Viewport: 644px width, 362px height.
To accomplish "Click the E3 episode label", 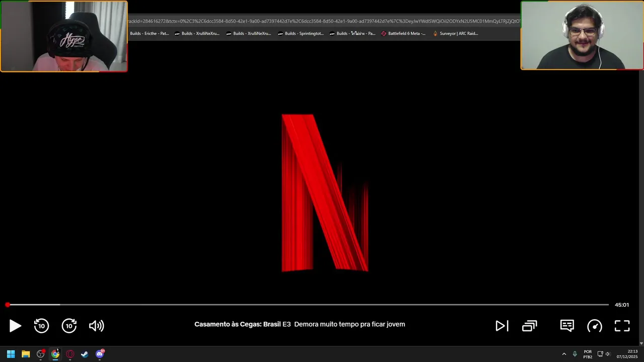I will 287,324.
